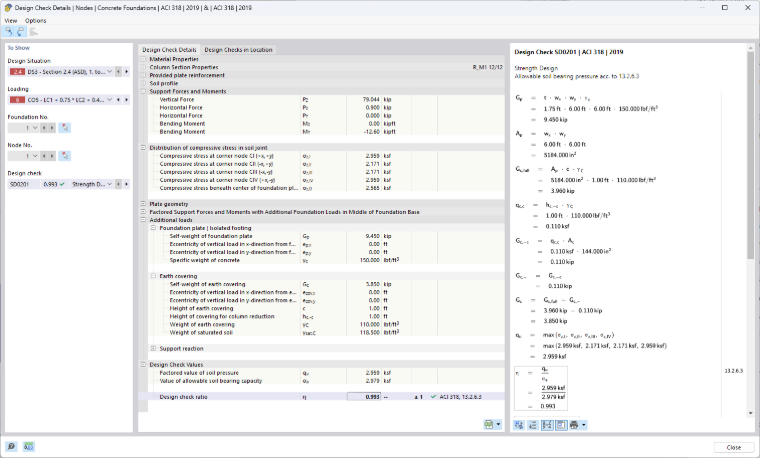Collapse Distribution of compressive stress section
This screenshot has height=458, width=760.
143,148
